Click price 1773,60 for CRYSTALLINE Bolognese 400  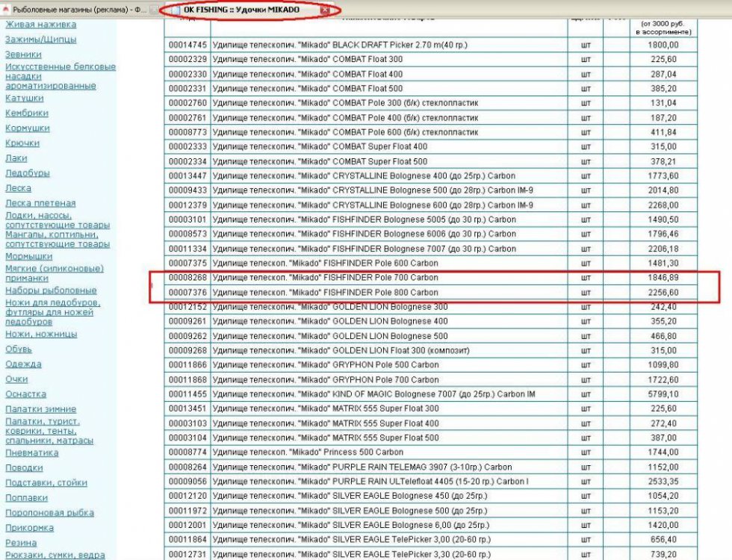point(663,176)
